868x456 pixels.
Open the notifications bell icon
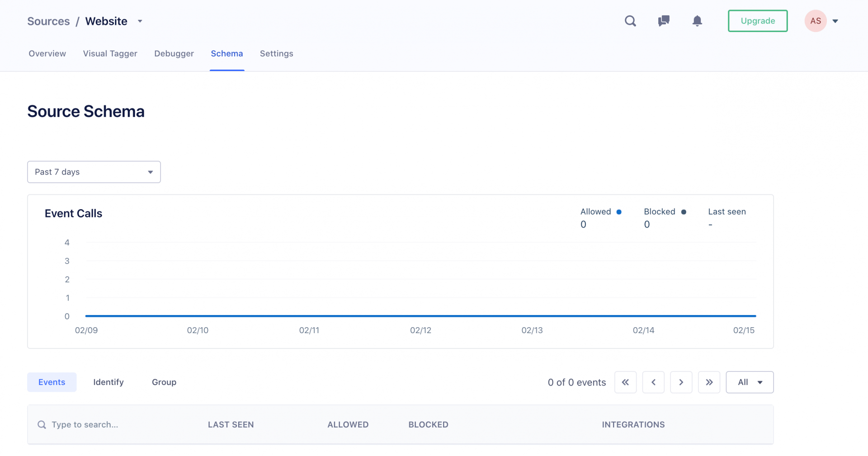tap(697, 21)
